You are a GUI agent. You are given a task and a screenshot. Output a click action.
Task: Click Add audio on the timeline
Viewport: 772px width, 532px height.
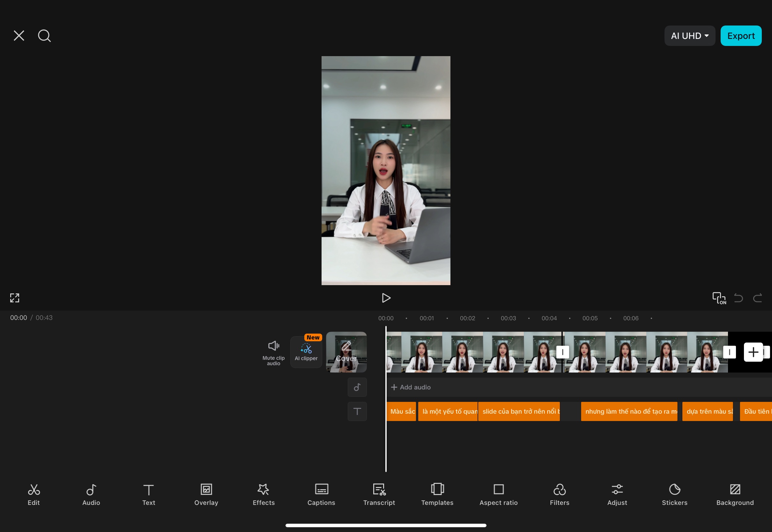[x=410, y=387]
